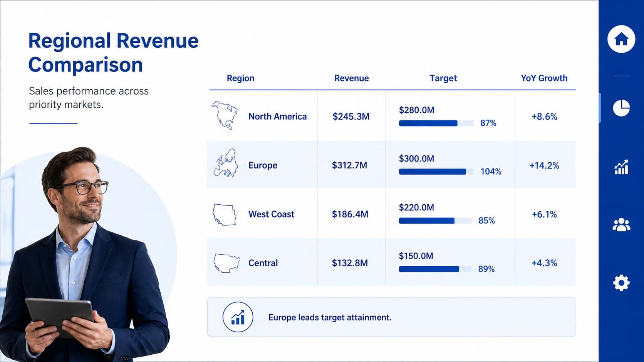Click the $300.0M target value
The width and height of the screenshot is (644, 362).
(416, 158)
